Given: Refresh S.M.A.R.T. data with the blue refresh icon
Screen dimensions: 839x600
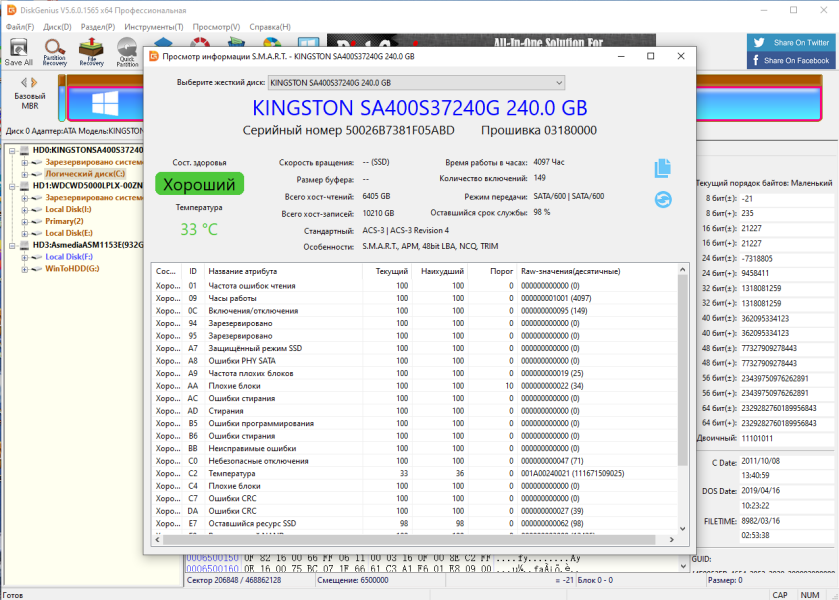Looking at the screenshot, I should [x=663, y=200].
